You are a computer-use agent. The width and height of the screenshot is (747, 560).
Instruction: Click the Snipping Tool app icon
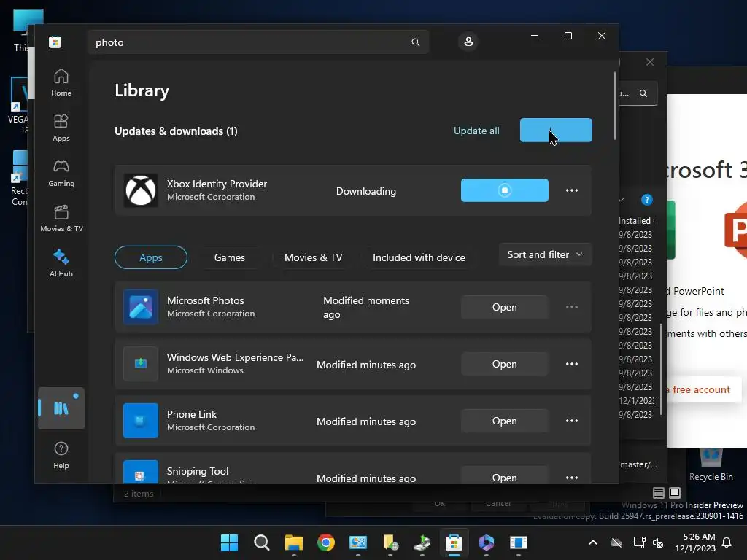(141, 472)
